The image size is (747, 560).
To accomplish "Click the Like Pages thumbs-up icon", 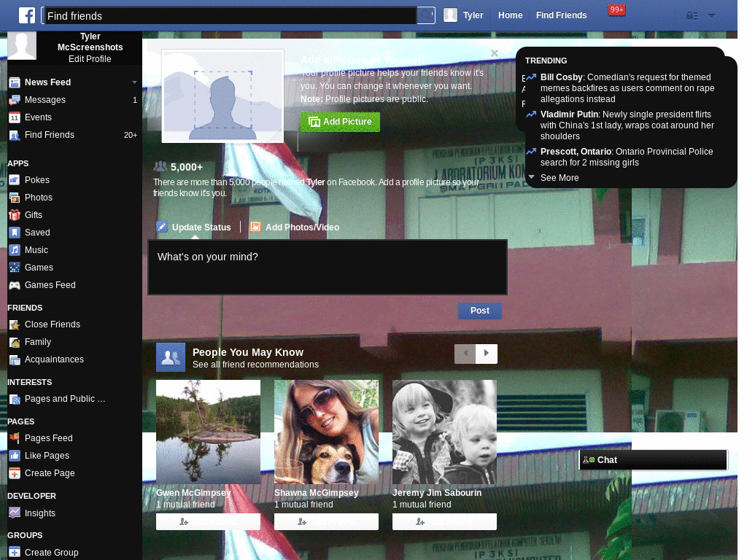I will pyautogui.click(x=15, y=456).
